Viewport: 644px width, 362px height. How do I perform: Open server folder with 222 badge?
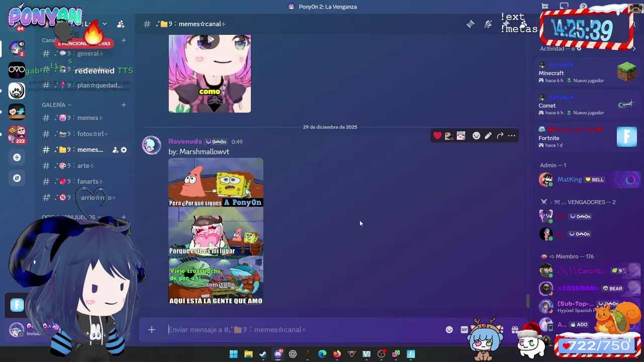17,134
